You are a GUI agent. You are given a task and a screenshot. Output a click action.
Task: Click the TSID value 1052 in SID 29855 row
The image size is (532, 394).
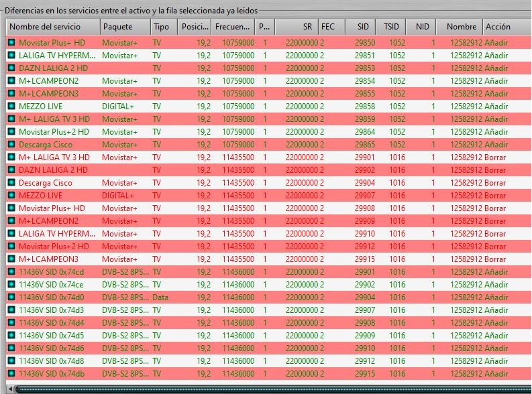pos(397,94)
